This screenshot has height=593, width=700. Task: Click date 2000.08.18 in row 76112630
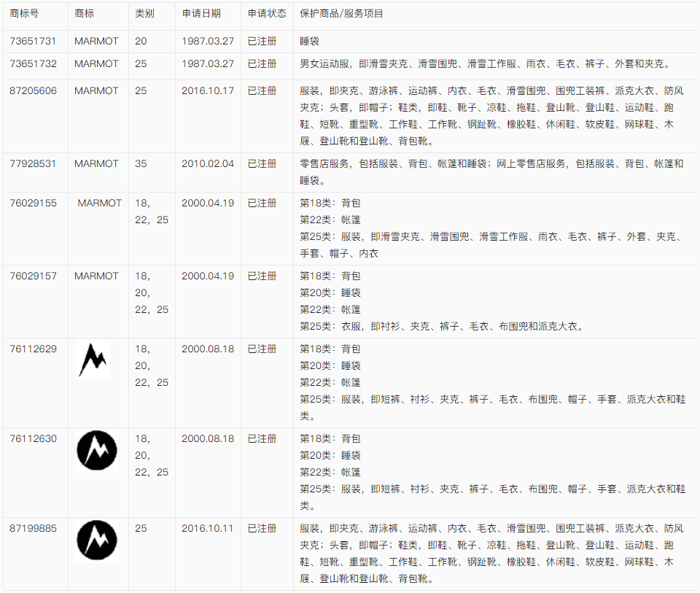208,438
